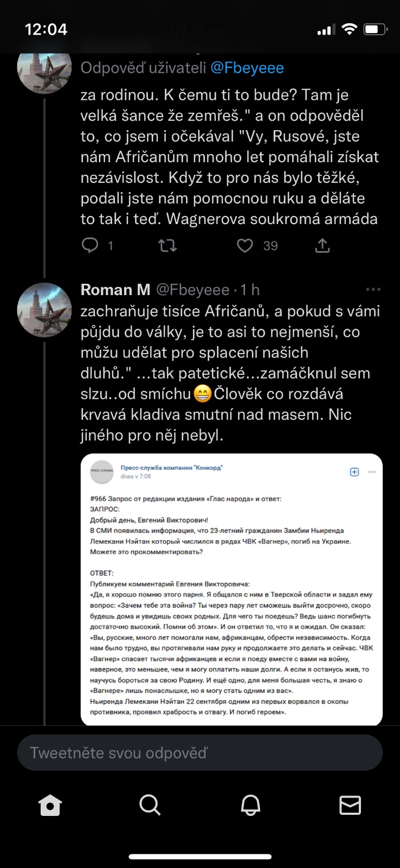Open the Messages envelope tab
Image resolution: width=400 pixels, height=868 pixels.
click(x=350, y=806)
